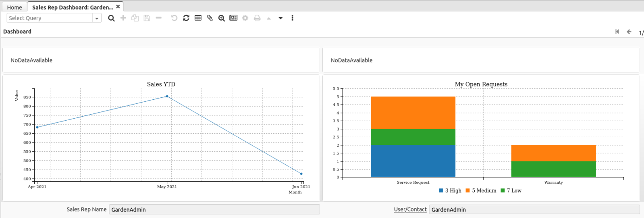Switch to the Home tab
Screen dimensions: 644x218
[x=15, y=7]
